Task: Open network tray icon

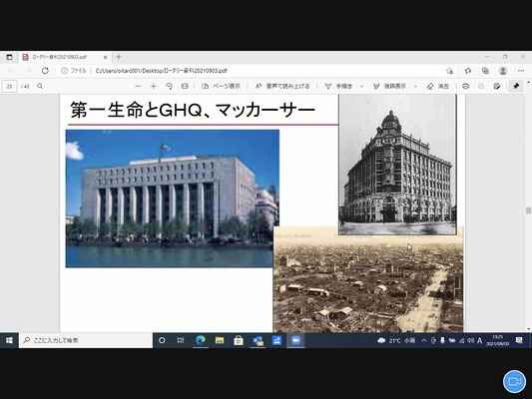Action: pyautogui.click(x=462, y=340)
